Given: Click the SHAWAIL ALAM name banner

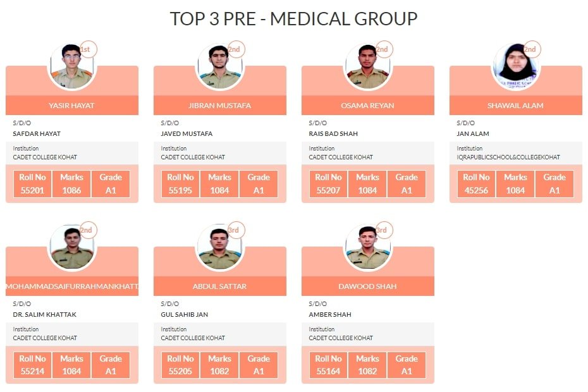Looking at the screenshot, I should coord(516,106).
